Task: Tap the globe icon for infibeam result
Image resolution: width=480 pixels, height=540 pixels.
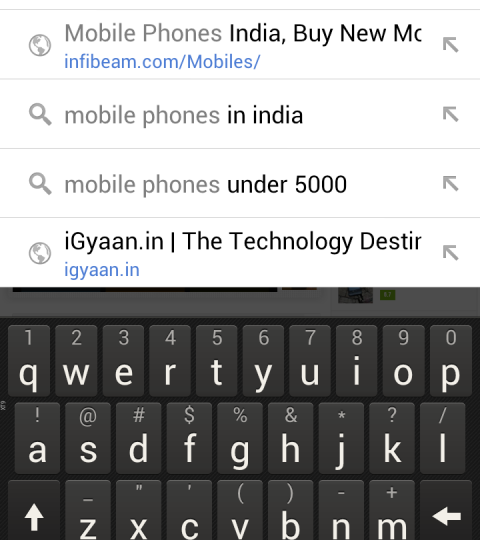Action: pyautogui.click(x=40, y=45)
